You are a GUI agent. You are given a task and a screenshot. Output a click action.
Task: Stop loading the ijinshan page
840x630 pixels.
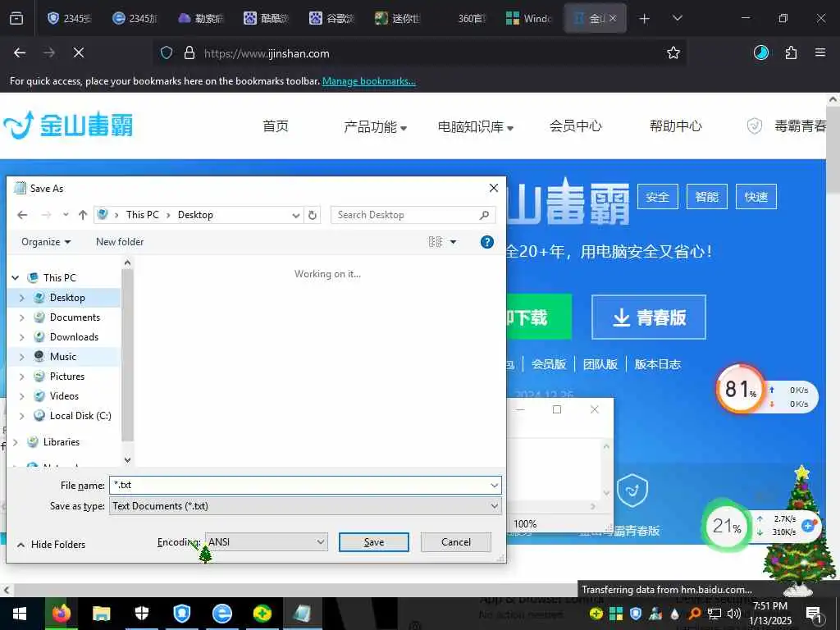click(x=79, y=52)
